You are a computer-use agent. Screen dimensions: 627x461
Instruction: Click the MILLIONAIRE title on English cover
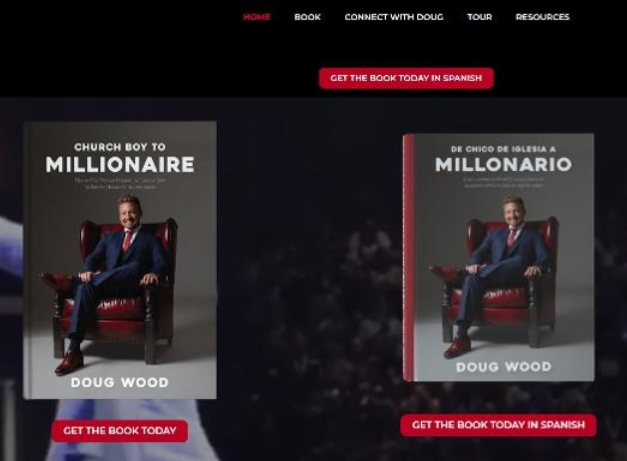pos(120,165)
